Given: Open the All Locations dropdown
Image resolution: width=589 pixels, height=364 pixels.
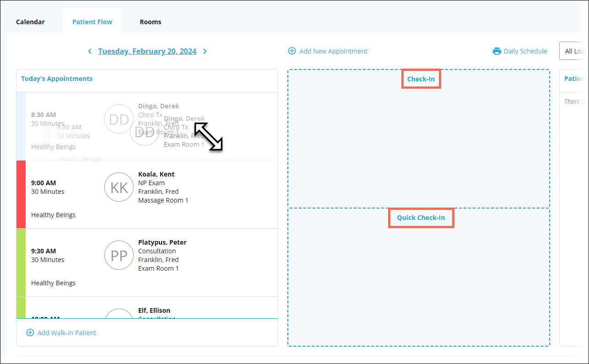Looking at the screenshot, I should coord(574,51).
